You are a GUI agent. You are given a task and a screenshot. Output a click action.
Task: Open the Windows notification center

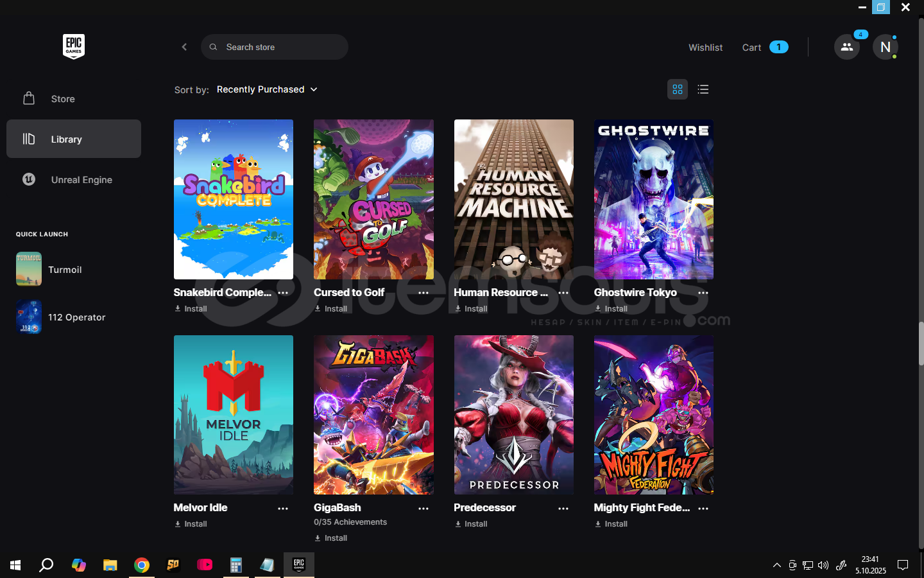click(903, 565)
